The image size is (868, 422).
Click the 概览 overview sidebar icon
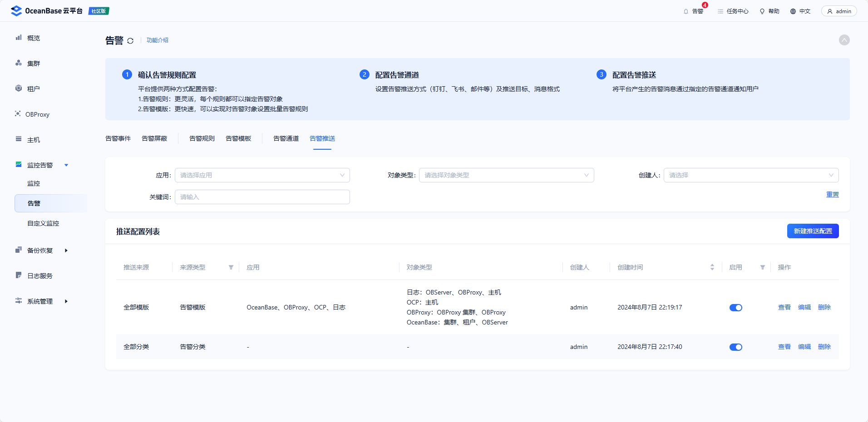point(19,38)
